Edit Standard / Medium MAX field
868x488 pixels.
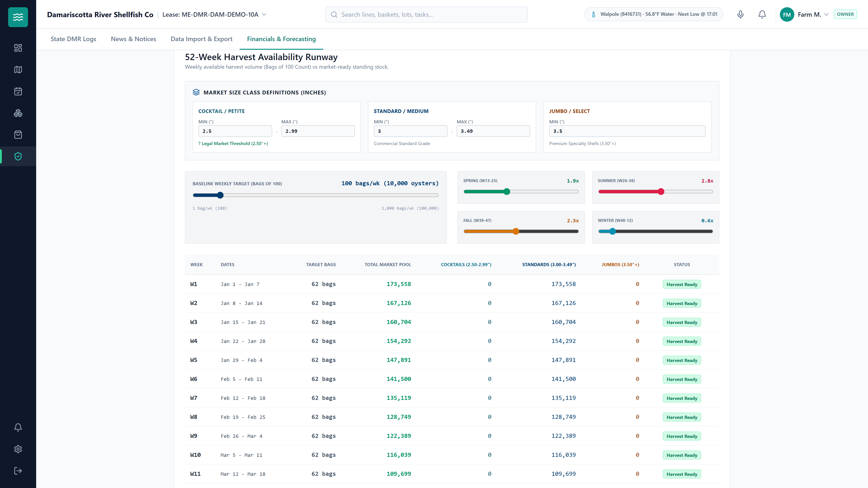click(x=493, y=131)
